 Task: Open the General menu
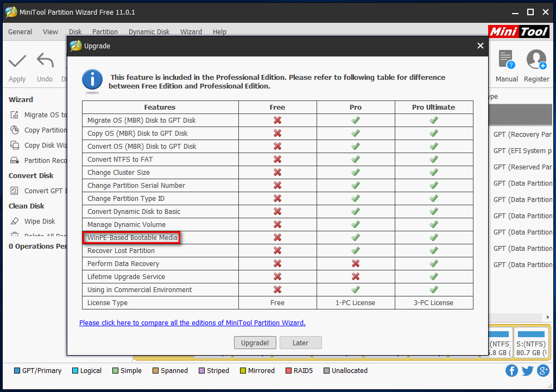(x=20, y=32)
